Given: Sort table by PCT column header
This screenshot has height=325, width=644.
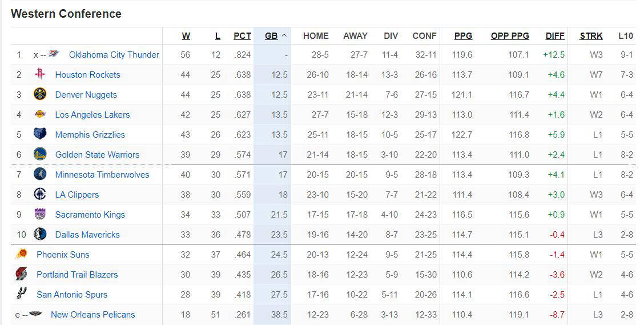Looking at the screenshot, I should coord(242,36).
